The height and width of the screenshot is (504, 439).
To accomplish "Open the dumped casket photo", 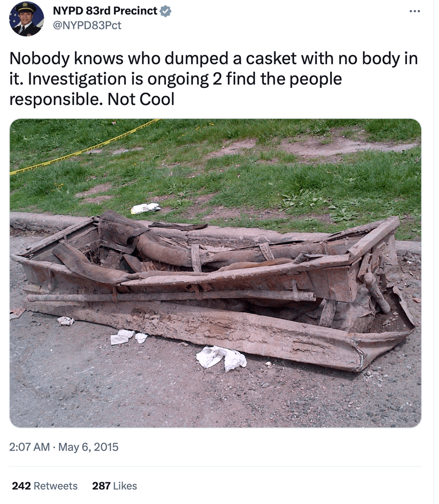I will click(x=215, y=273).
